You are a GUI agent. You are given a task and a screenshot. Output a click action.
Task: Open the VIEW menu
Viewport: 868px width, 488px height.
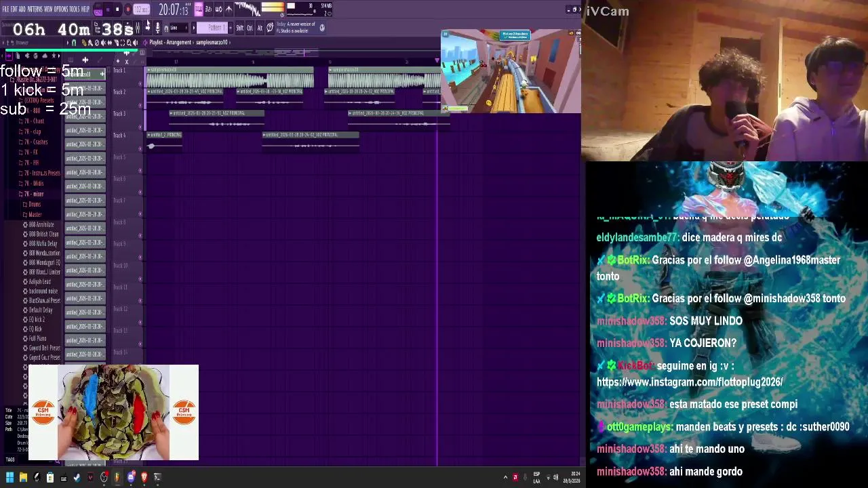[x=48, y=9]
